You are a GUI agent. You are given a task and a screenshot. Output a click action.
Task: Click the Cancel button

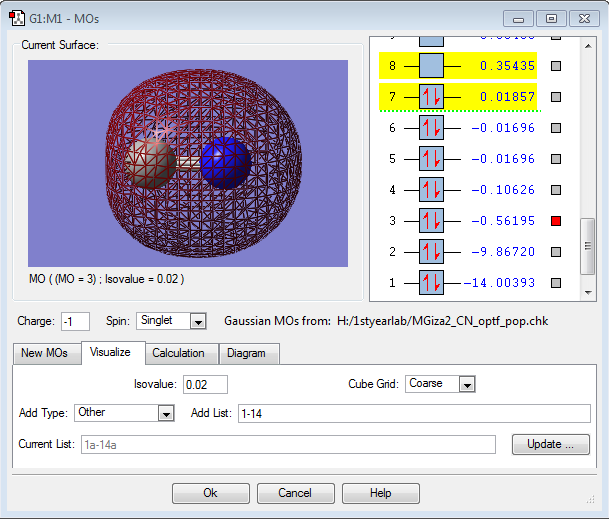(x=295, y=493)
